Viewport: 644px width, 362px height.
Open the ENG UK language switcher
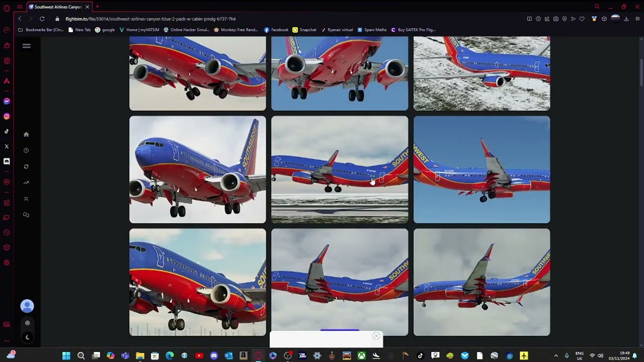580,356
